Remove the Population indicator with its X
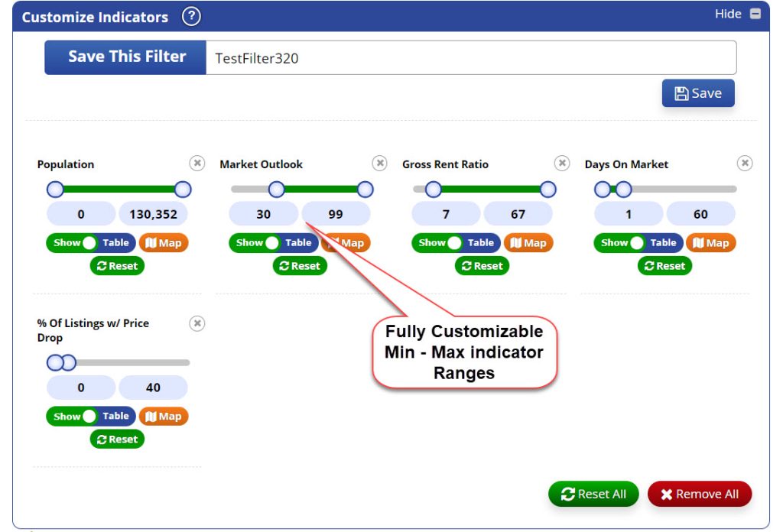The height and width of the screenshot is (532, 783). (197, 164)
